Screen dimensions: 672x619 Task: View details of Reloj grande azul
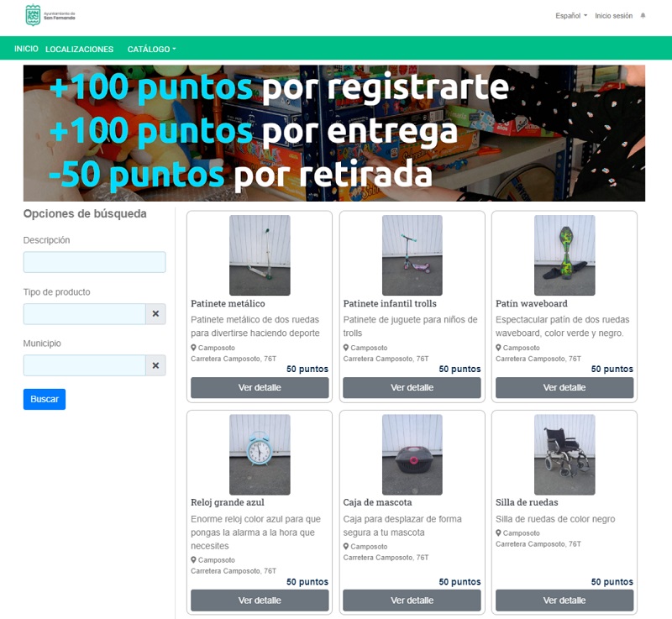(260, 601)
